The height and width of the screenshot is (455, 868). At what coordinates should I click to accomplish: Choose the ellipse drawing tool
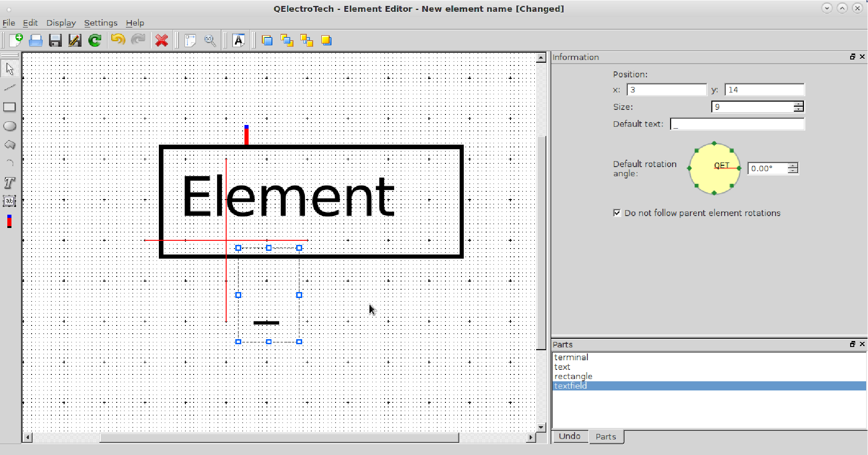pyautogui.click(x=10, y=126)
